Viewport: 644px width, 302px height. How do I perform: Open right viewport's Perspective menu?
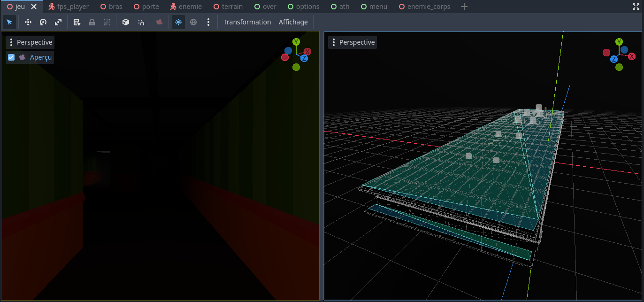(x=353, y=42)
